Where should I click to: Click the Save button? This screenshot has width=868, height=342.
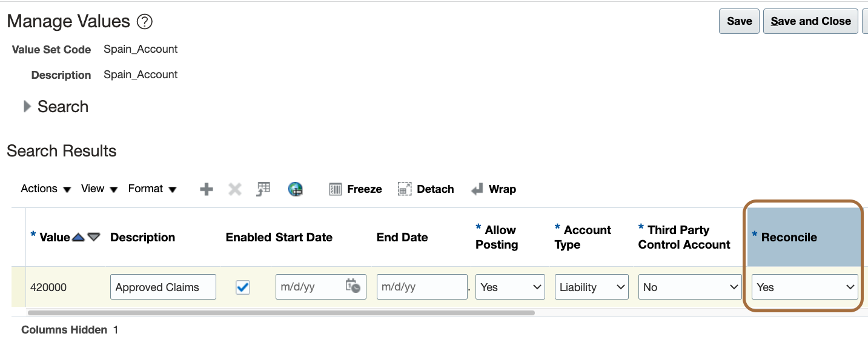(739, 21)
